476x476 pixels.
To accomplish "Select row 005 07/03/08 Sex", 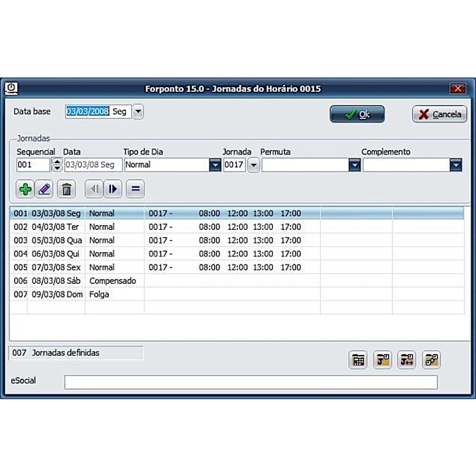I will click(x=237, y=267).
